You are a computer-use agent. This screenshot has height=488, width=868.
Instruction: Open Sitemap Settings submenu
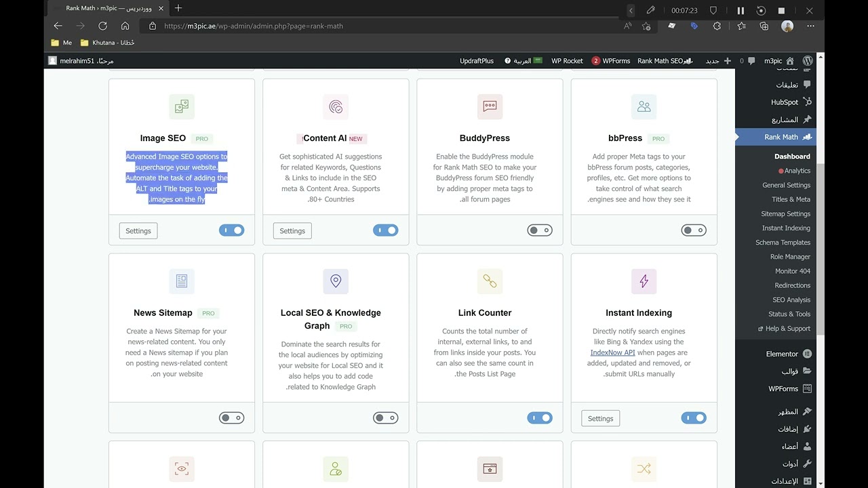[785, 213]
